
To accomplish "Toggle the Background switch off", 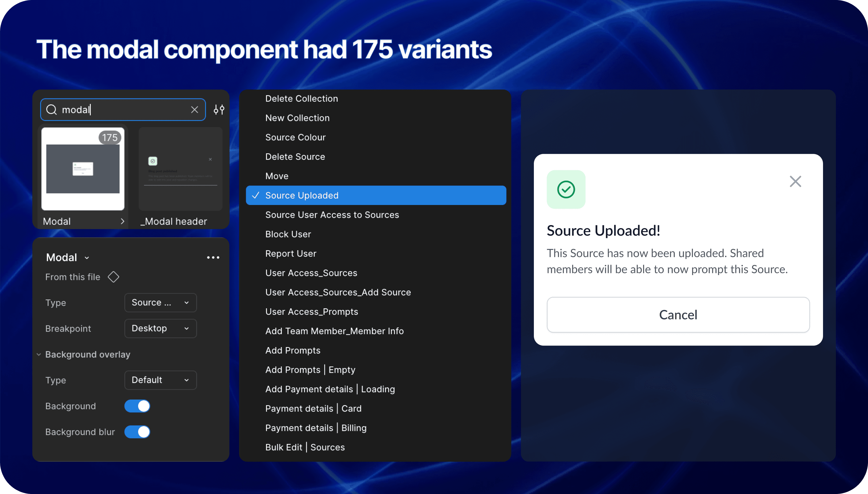I will pos(137,406).
